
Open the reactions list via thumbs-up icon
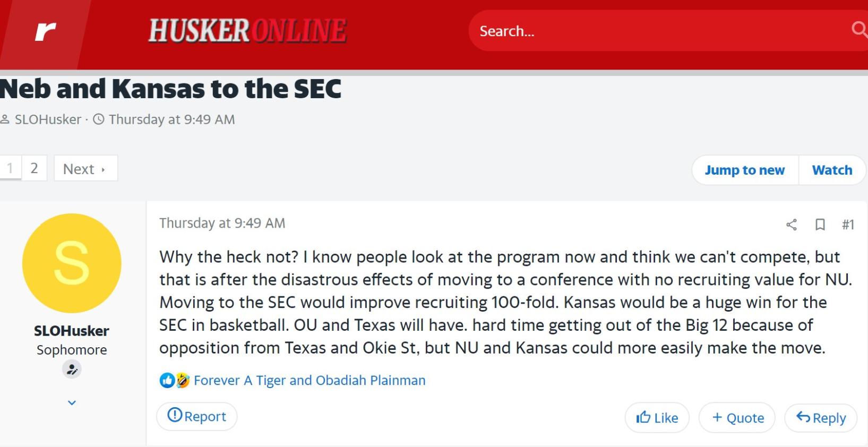tap(167, 380)
